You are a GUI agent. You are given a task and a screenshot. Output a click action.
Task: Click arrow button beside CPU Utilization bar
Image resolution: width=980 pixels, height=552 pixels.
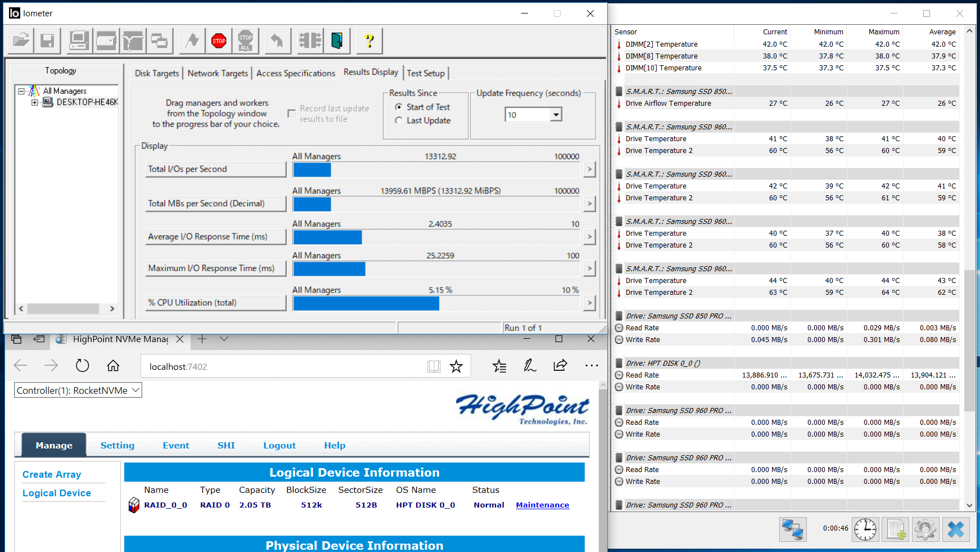point(589,303)
